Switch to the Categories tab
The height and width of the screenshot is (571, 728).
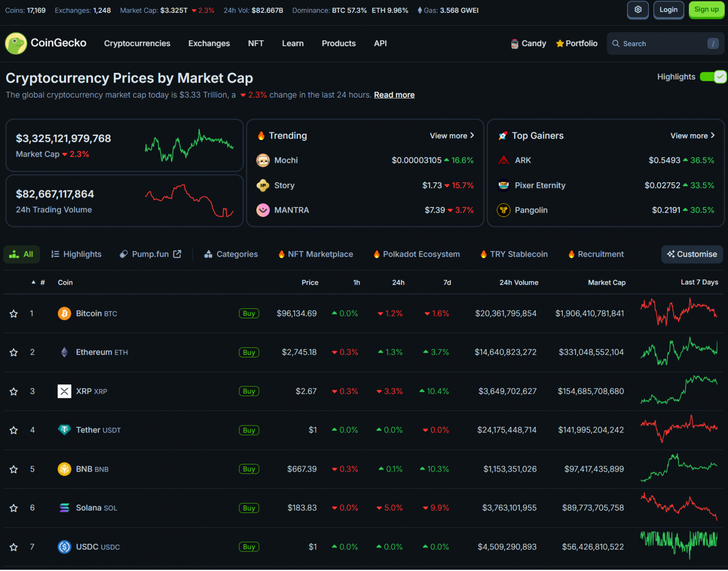pos(231,254)
